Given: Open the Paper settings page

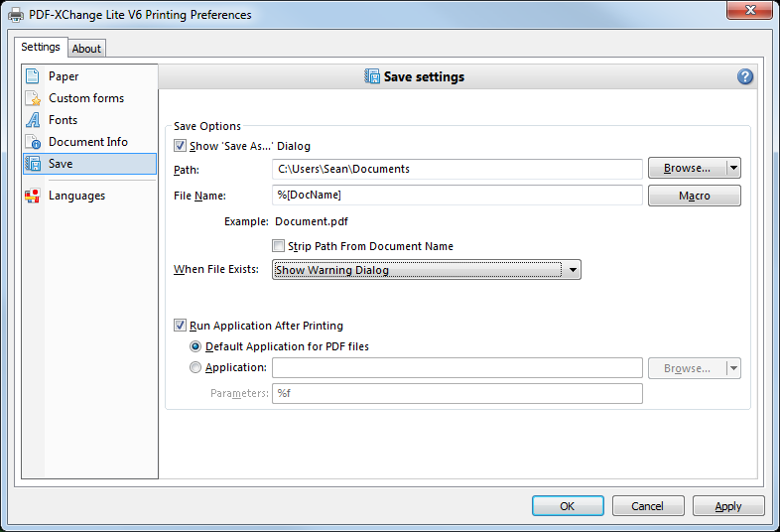Looking at the screenshot, I should tap(90, 76).
